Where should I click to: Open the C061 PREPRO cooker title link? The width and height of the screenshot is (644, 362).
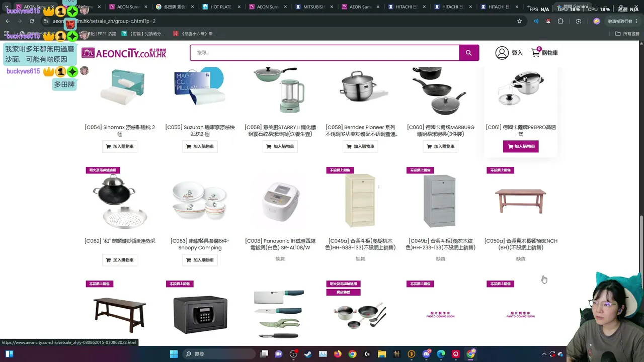click(x=521, y=131)
